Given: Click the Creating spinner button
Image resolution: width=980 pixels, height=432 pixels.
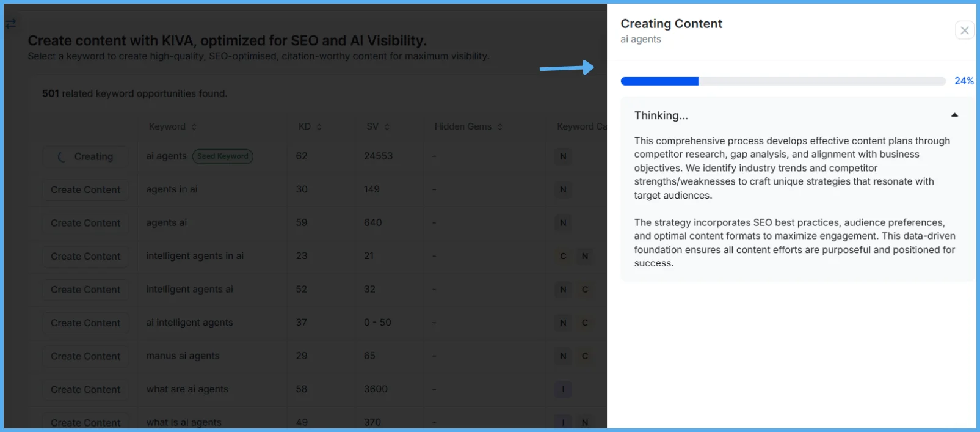Looking at the screenshot, I should (x=85, y=157).
